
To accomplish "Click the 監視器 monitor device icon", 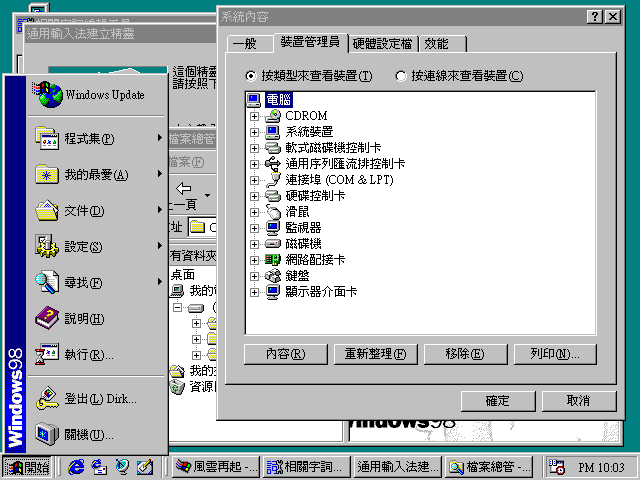I will pos(273,228).
